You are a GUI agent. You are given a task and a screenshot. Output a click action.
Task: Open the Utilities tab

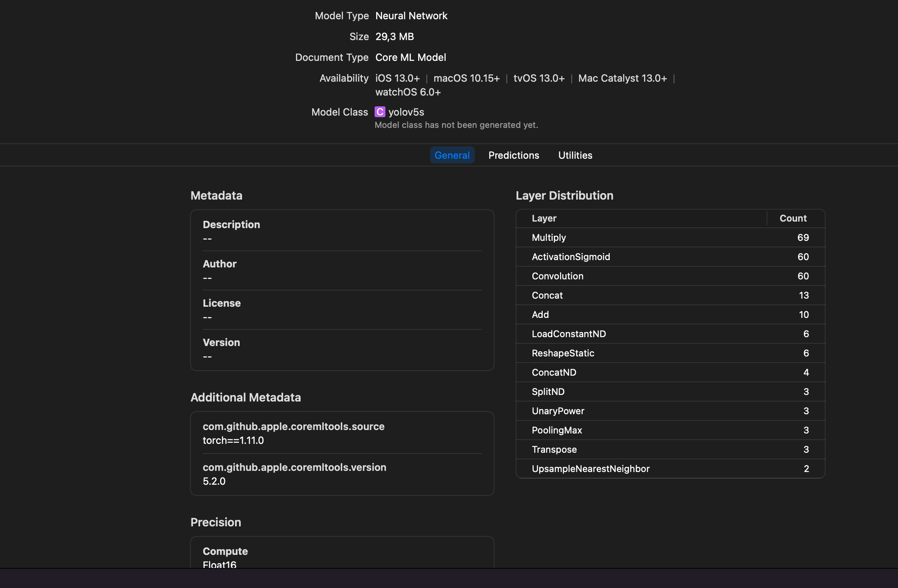point(575,155)
